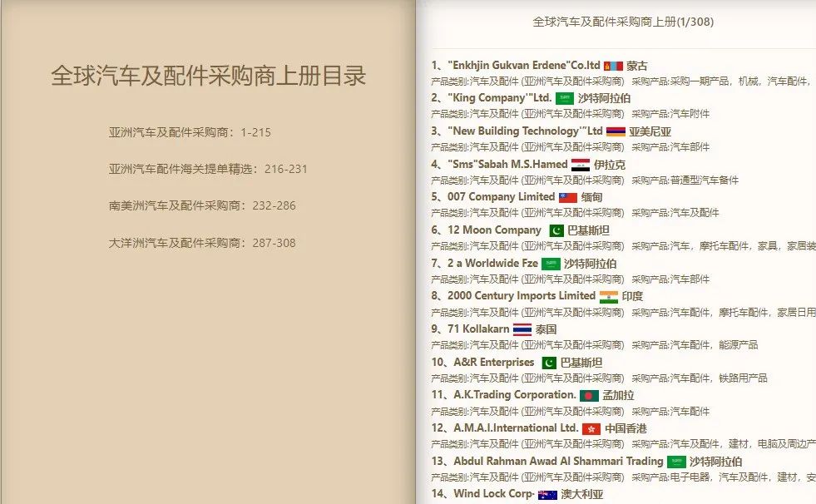Open the Asia auto buyers section 1-215

click(190, 132)
